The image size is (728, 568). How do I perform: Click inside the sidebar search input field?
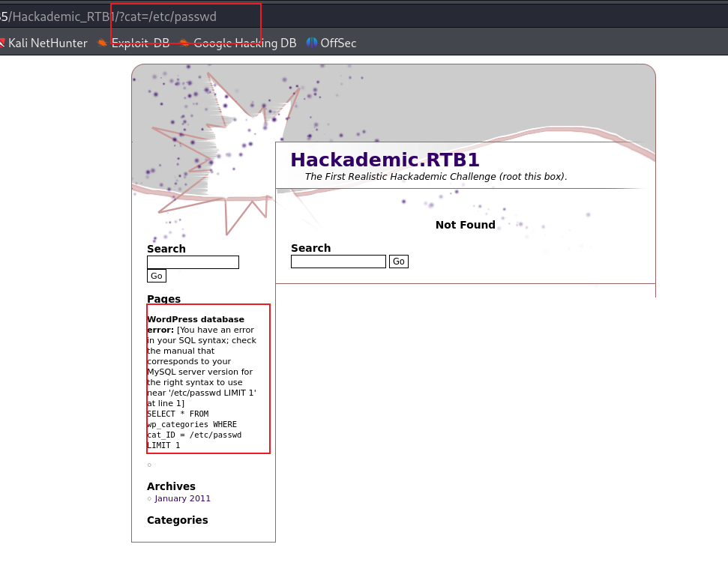193,262
